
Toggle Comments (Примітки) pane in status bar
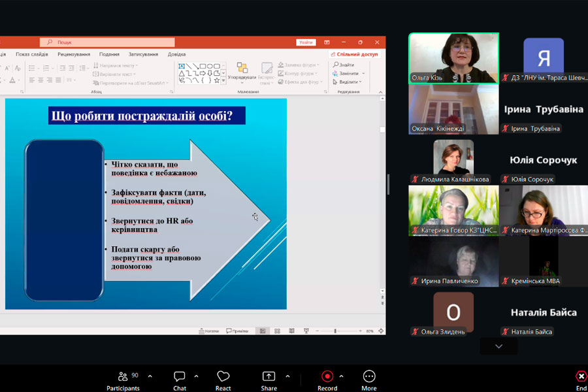[238, 331]
